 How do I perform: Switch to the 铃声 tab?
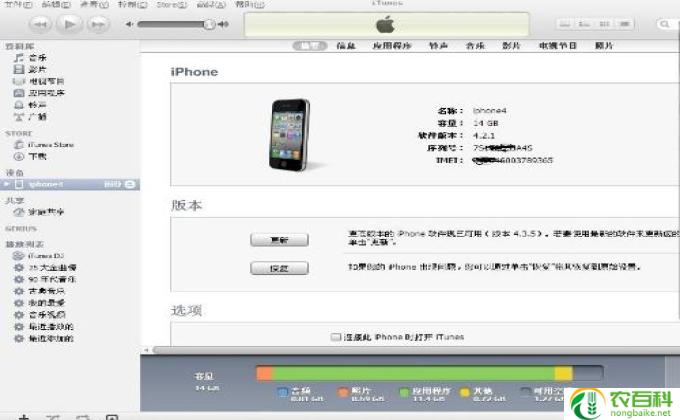pos(438,46)
